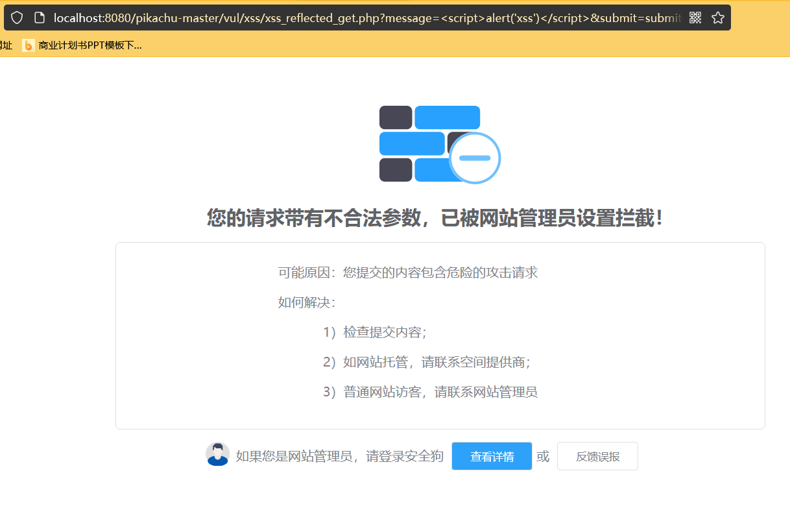
Task: Bookmark this page with the star icon
Action: point(717,18)
